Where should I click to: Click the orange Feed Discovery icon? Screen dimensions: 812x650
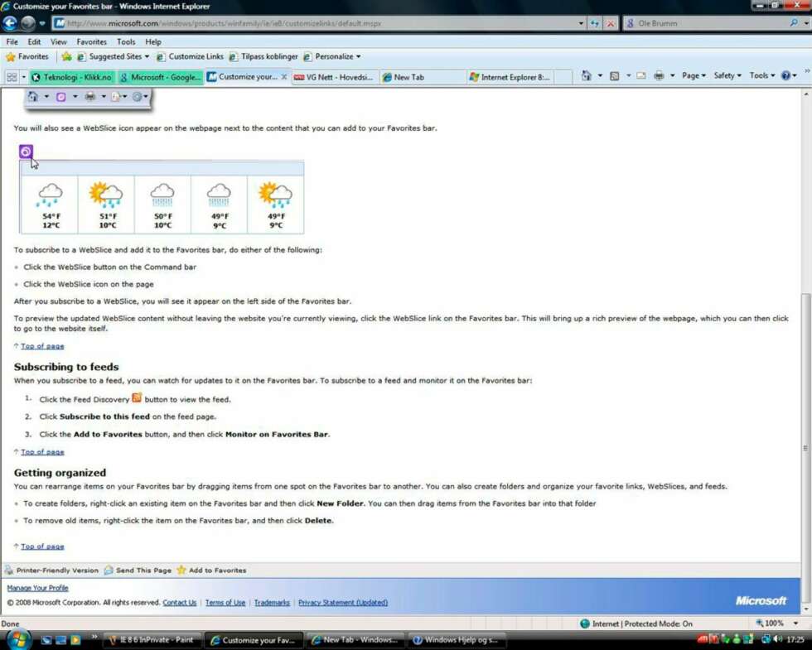(137, 397)
